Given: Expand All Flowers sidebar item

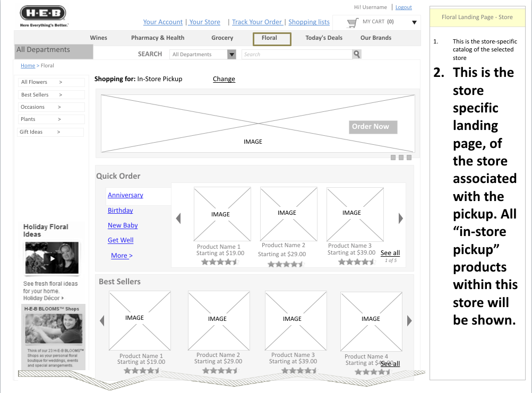Looking at the screenshot, I should 51,82.
